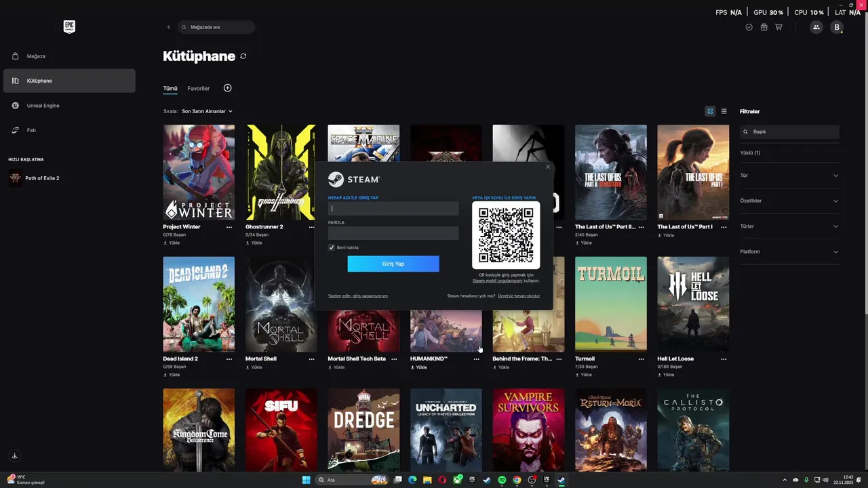Click the Mağazada ara search box

click(x=217, y=27)
